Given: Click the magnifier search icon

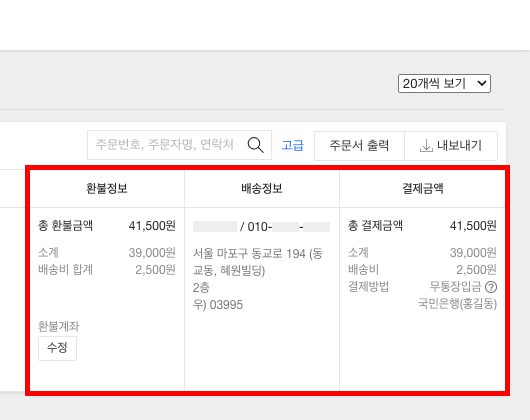Looking at the screenshot, I should coord(256,145).
